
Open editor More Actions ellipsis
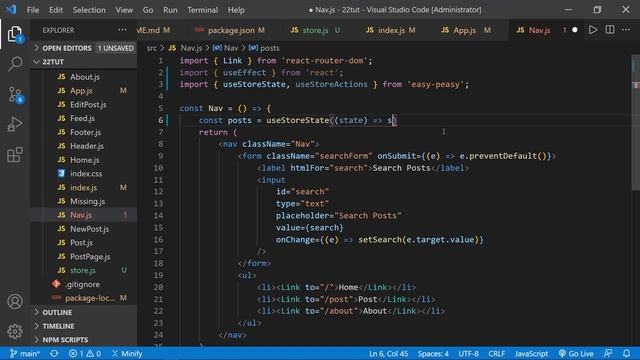click(626, 30)
